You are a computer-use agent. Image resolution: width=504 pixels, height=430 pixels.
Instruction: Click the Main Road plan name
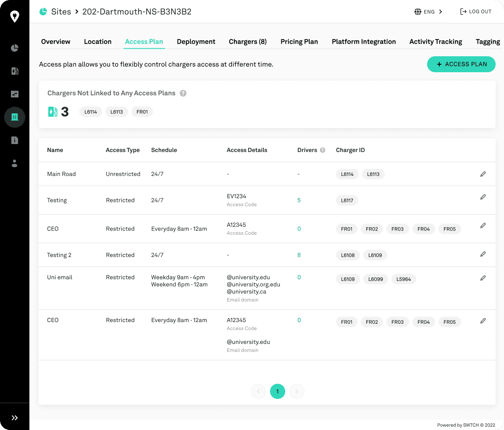[61, 174]
